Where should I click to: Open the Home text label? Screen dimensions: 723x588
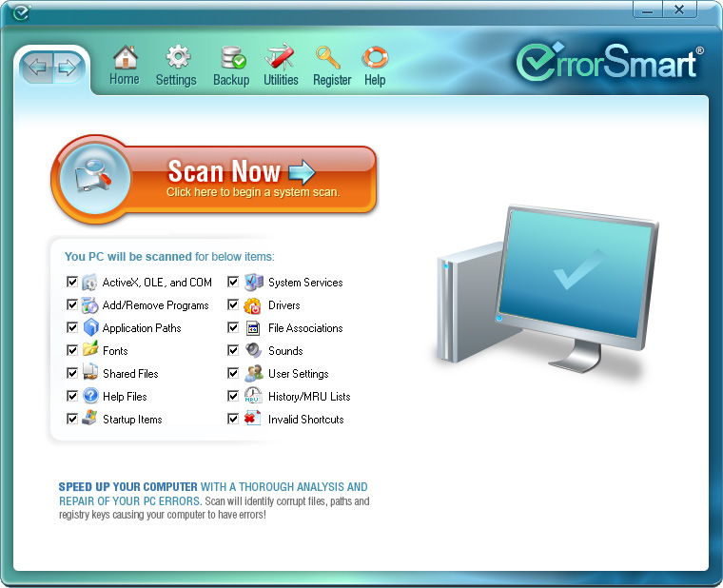point(125,79)
